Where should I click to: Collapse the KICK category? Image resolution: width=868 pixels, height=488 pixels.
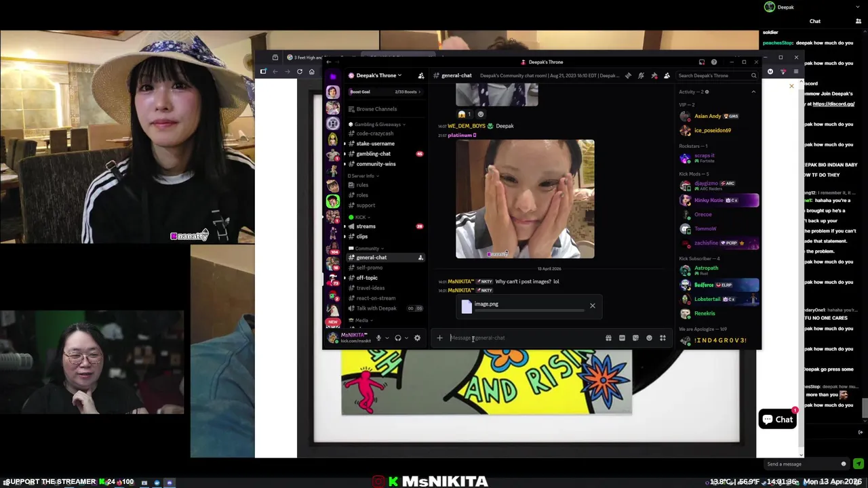point(360,217)
